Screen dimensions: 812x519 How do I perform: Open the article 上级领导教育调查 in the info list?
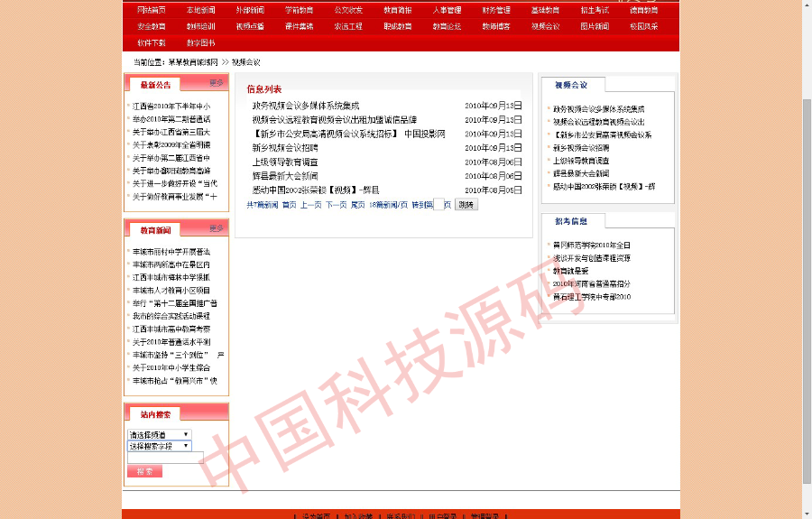(285, 162)
